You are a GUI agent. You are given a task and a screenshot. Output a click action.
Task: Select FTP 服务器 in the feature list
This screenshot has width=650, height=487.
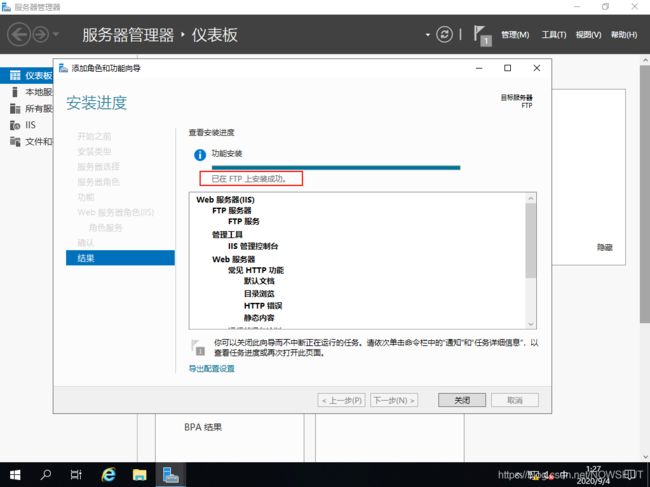[231, 211]
